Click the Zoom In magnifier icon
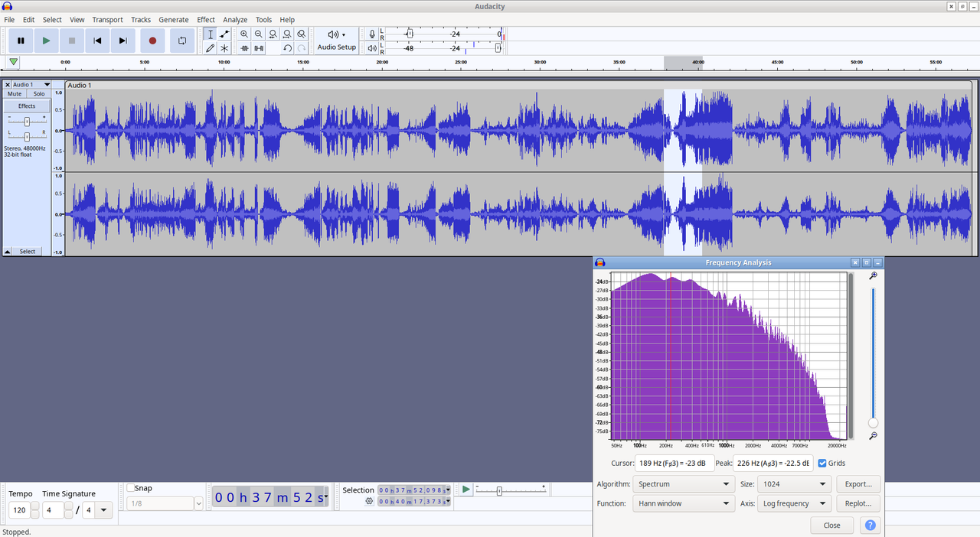The image size is (980, 537). pos(244,34)
